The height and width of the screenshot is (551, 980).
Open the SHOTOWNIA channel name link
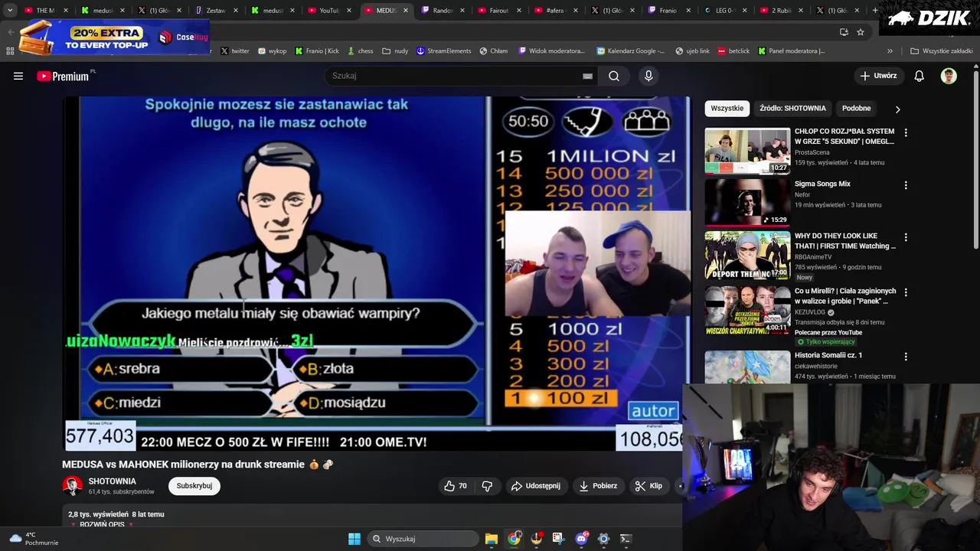pos(112,481)
